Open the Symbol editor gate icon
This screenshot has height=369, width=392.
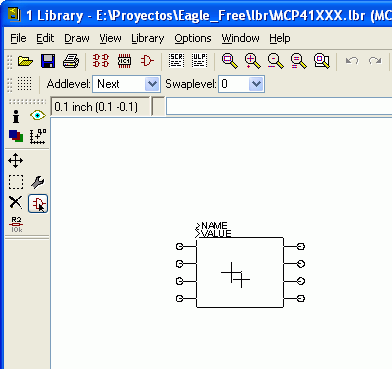[x=147, y=61]
